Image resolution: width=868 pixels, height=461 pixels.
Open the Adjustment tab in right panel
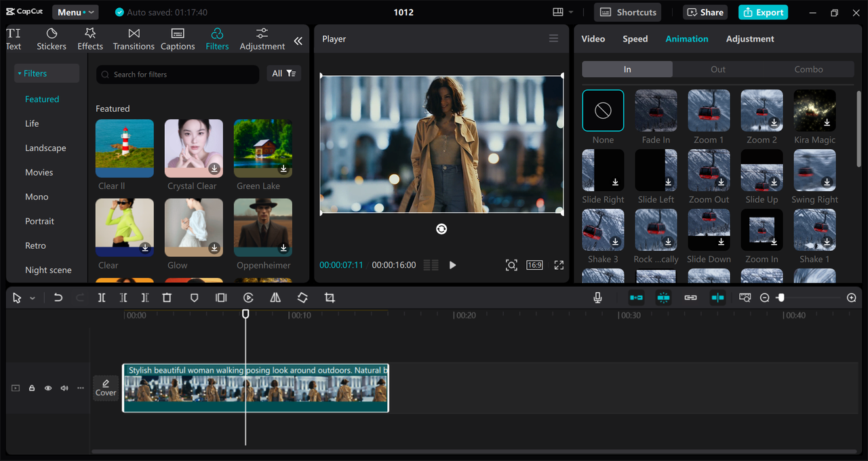coord(750,39)
